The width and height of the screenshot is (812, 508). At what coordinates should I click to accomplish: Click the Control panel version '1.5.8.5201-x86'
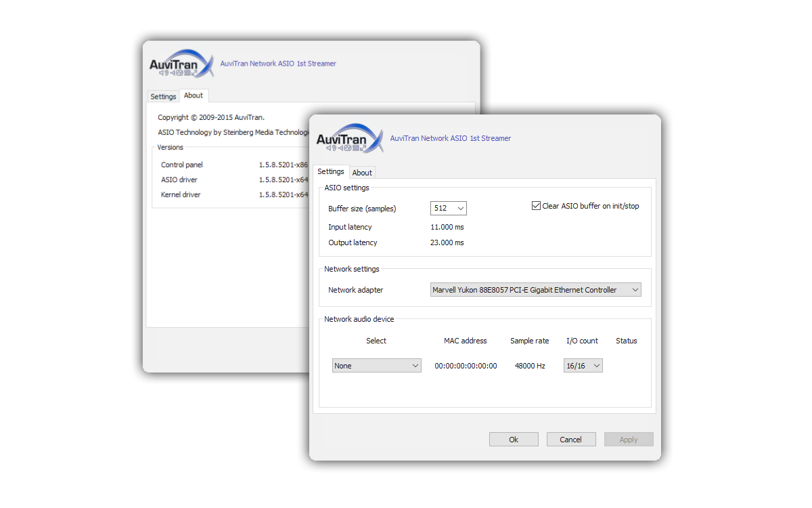pyautogui.click(x=284, y=165)
